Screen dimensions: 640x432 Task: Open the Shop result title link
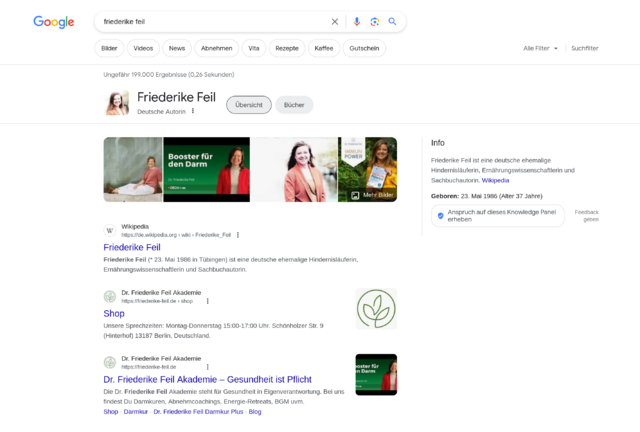(x=114, y=314)
